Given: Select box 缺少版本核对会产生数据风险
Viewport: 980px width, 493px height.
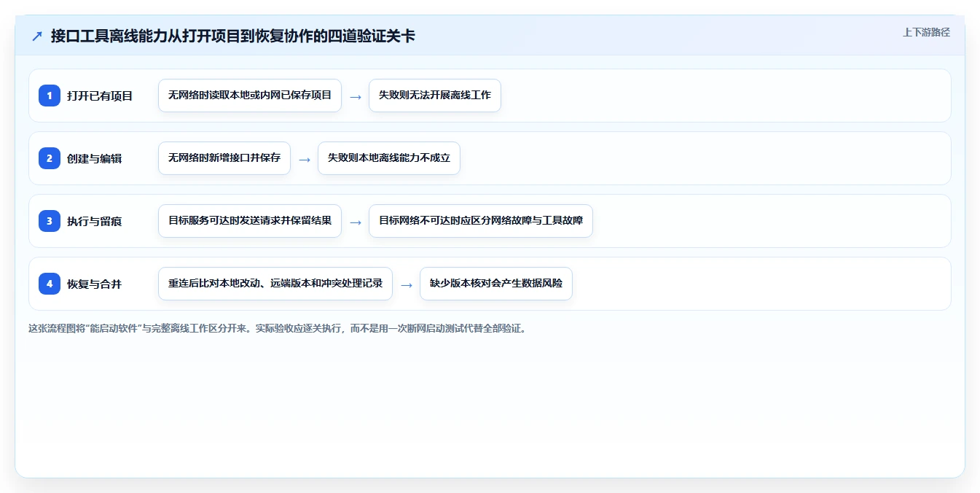Looking at the screenshot, I should click(496, 284).
